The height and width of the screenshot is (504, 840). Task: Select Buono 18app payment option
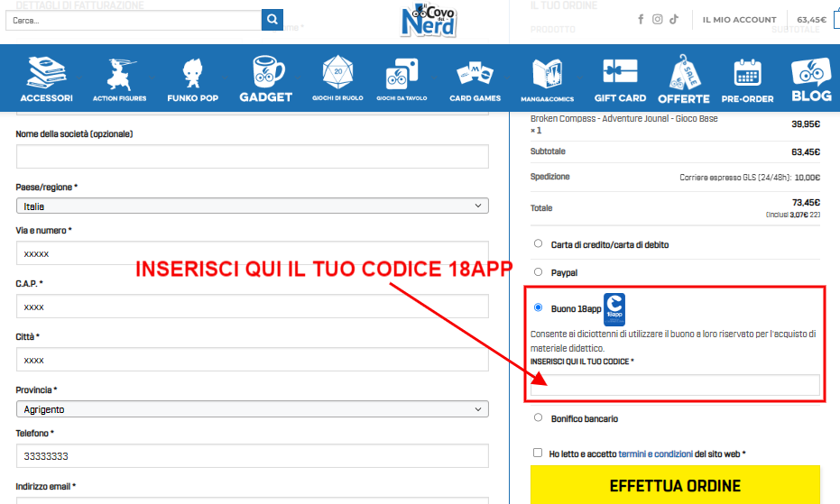coord(539,307)
